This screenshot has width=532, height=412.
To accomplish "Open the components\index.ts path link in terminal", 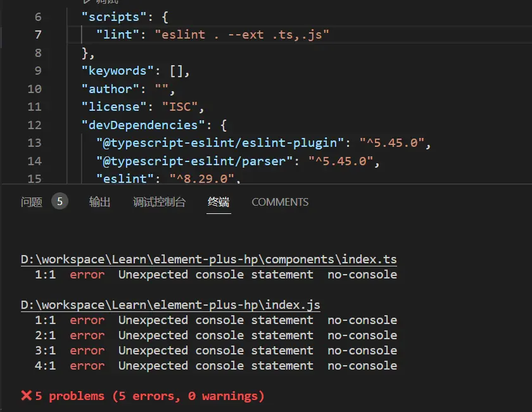I will 209,259.
